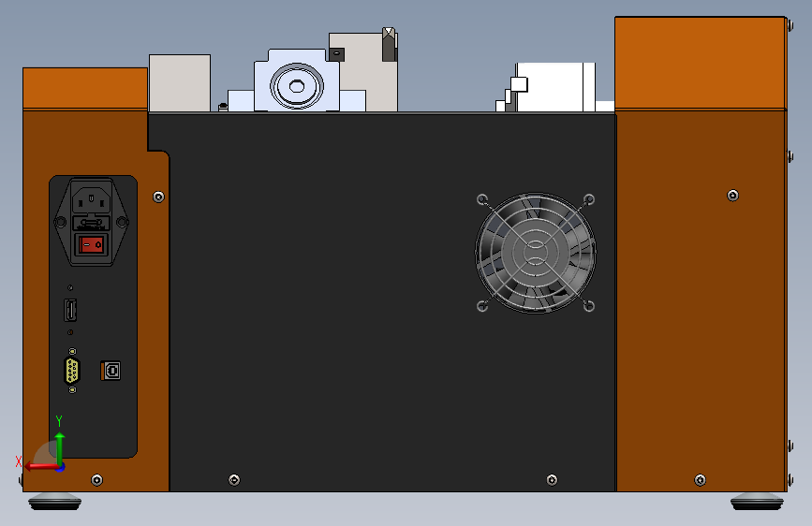Image resolution: width=812 pixels, height=526 pixels.
Task: Select the hex socket at the bearing centre
Action: [297, 86]
